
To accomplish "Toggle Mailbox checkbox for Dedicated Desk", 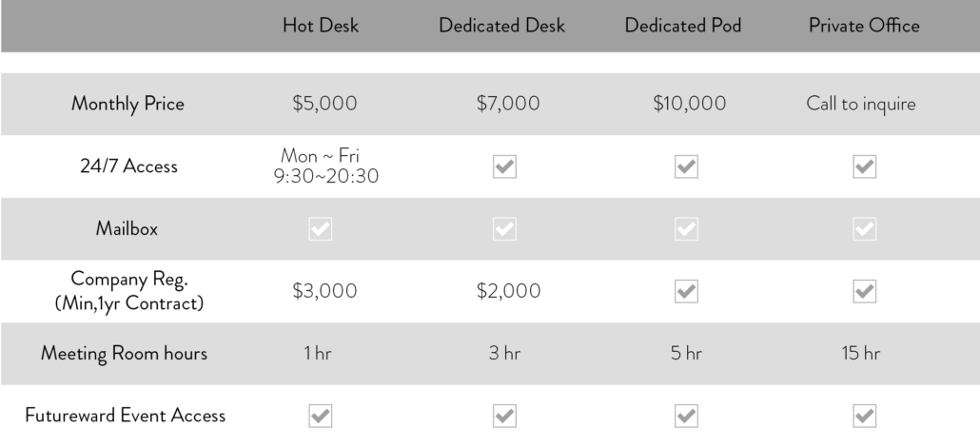I will click(504, 229).
